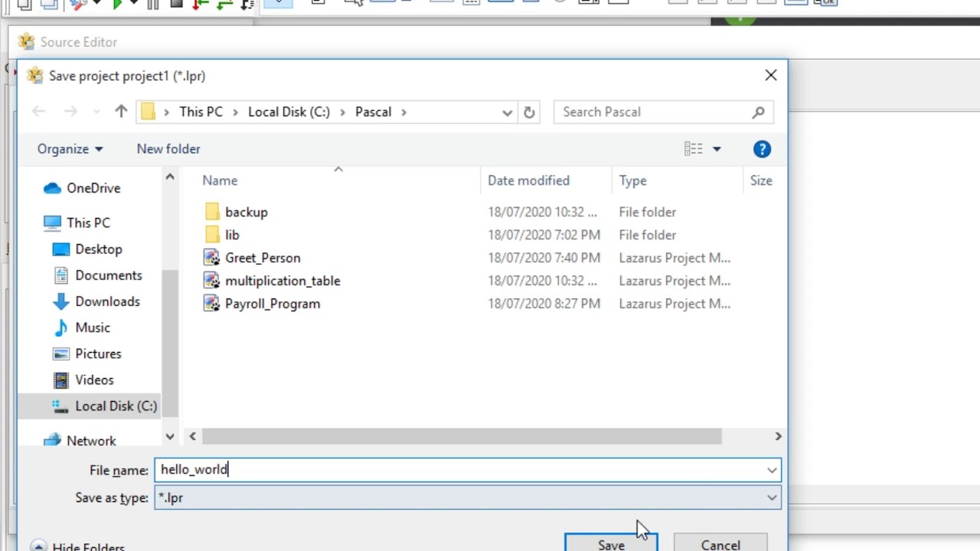Open the File name history dropdown

[772, 470]
